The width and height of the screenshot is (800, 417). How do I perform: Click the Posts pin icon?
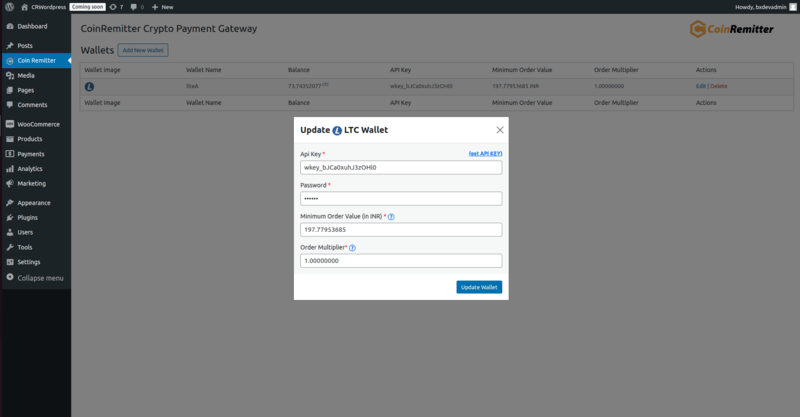tap(10, 45)
